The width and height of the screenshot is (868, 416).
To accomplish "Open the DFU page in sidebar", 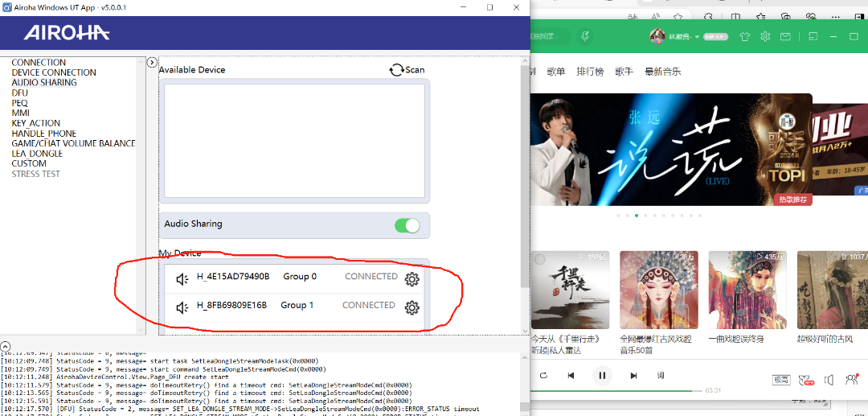I will pyautogui.click(x=19, y=93).
